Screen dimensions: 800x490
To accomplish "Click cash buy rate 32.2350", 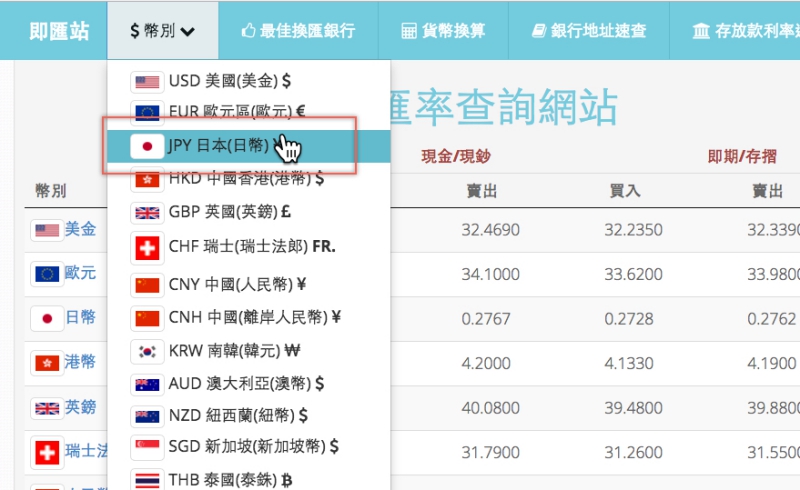I will 633,230.
